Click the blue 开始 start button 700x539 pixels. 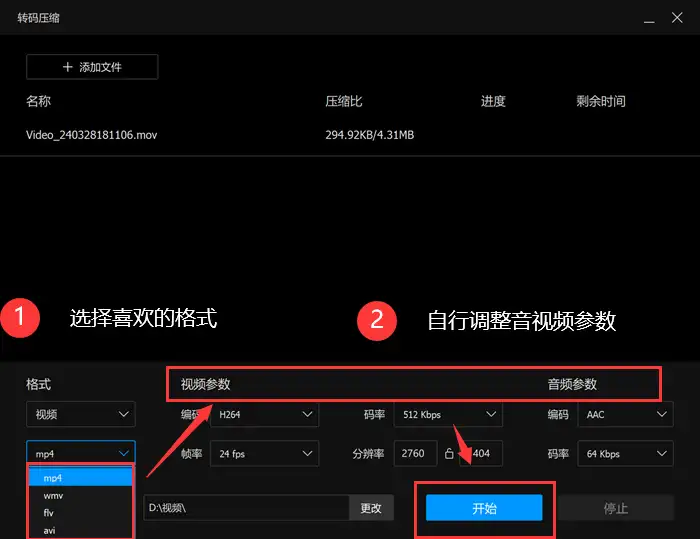484,508
